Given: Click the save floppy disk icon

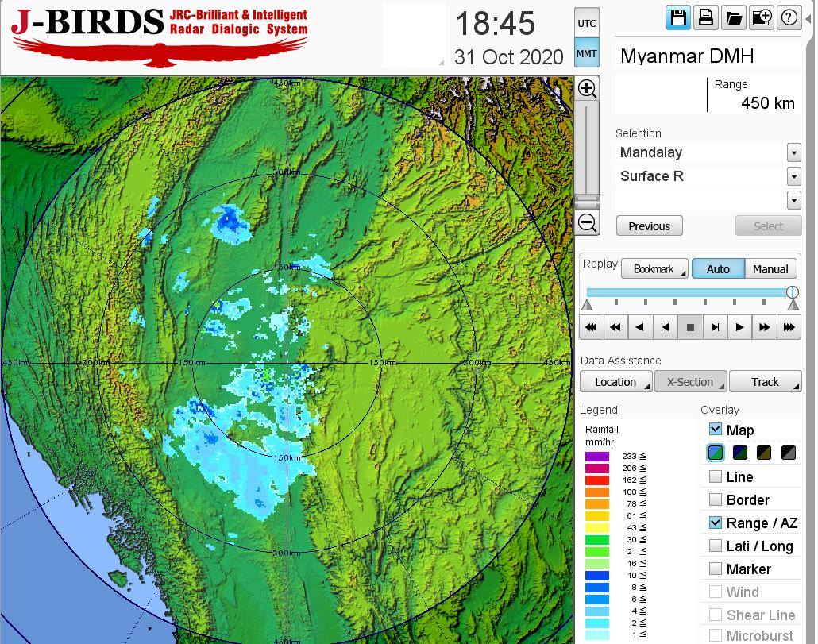Looking at the screenshot, I should tap(678, 17).
